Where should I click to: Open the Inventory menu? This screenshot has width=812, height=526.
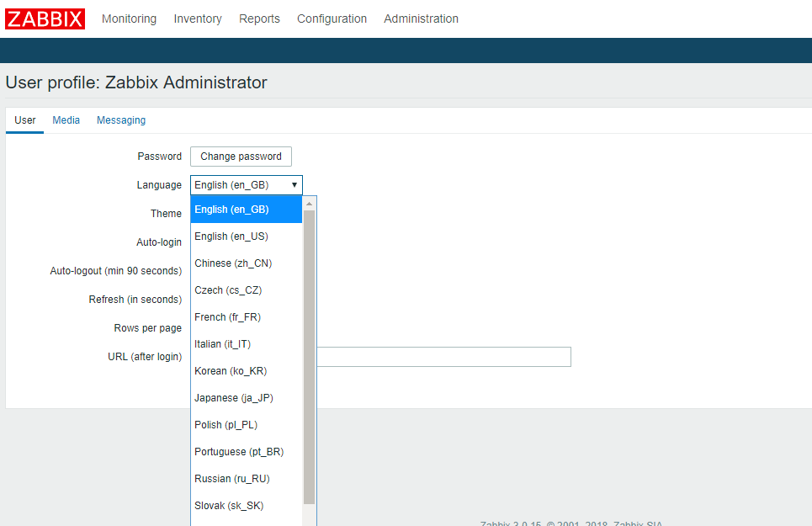point(198,19)
